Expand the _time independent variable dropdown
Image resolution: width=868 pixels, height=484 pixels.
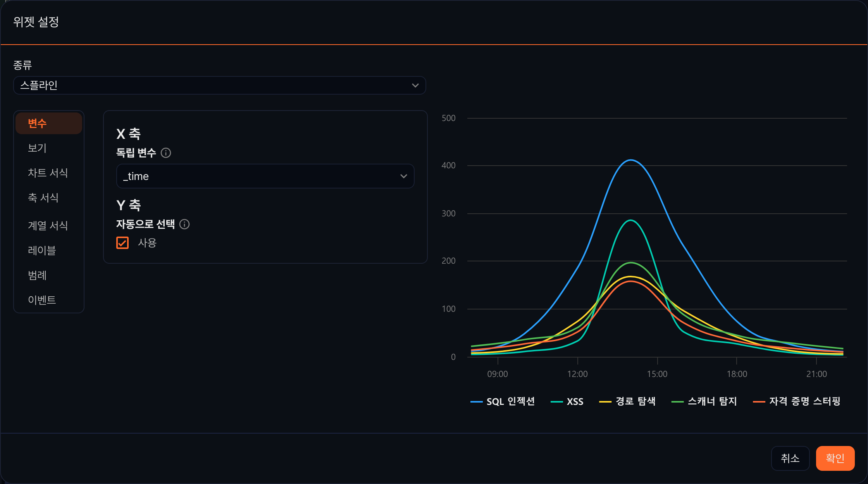coord(265,176)
